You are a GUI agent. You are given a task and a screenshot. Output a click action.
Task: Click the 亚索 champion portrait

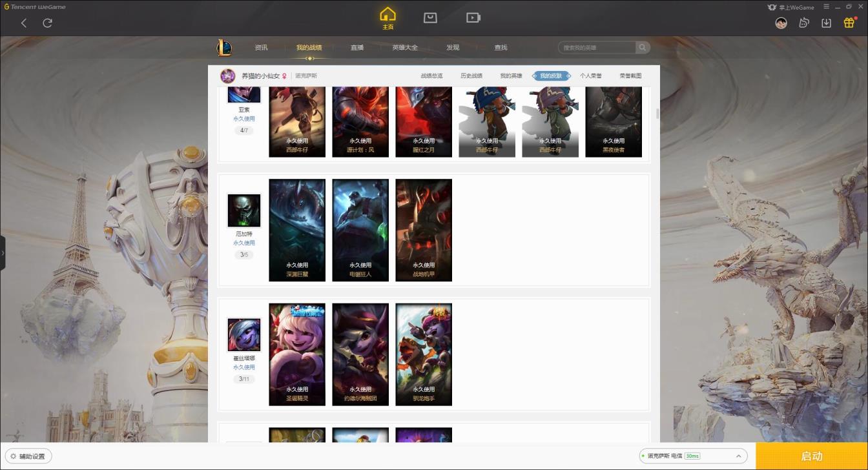point(244,94)
